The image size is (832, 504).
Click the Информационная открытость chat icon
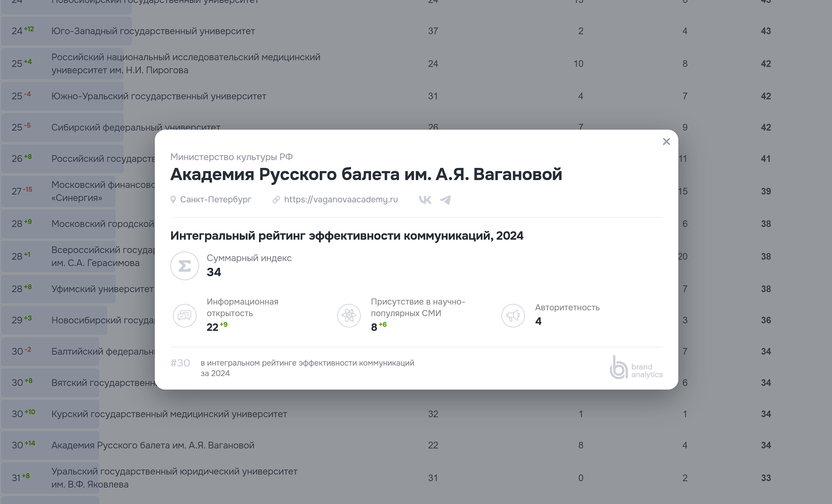click(x=185, y=315)
